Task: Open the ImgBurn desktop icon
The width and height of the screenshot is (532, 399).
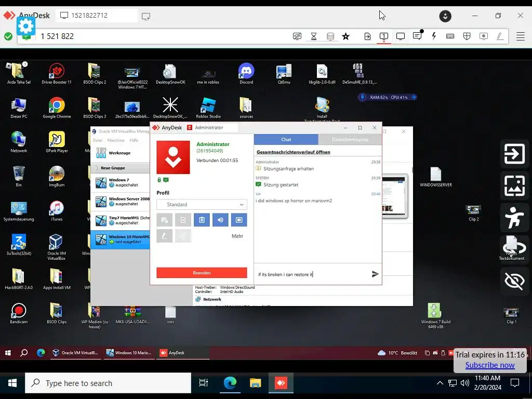Action: coord(57,177)
